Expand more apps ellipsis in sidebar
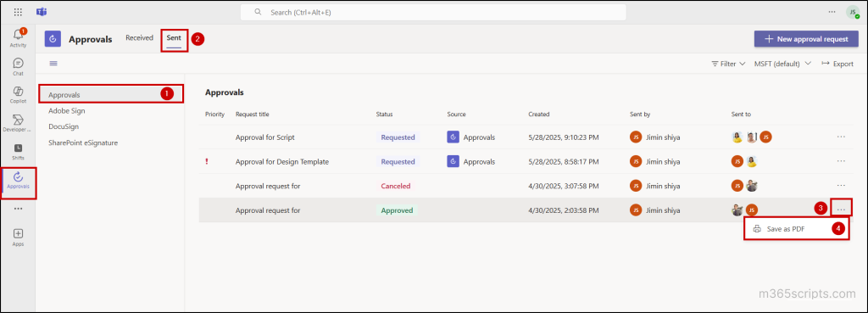 (18, 209)
